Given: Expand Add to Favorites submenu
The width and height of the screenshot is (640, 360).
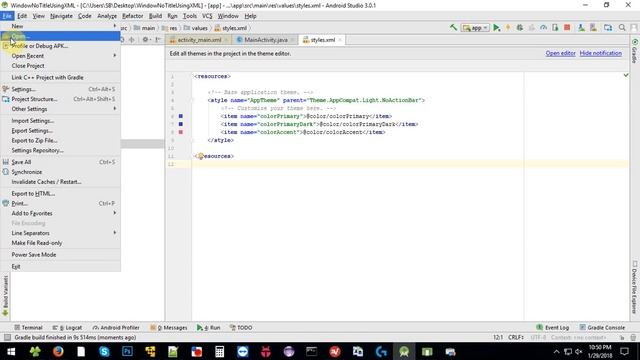Looking at the screenshot, I should 60,213.
